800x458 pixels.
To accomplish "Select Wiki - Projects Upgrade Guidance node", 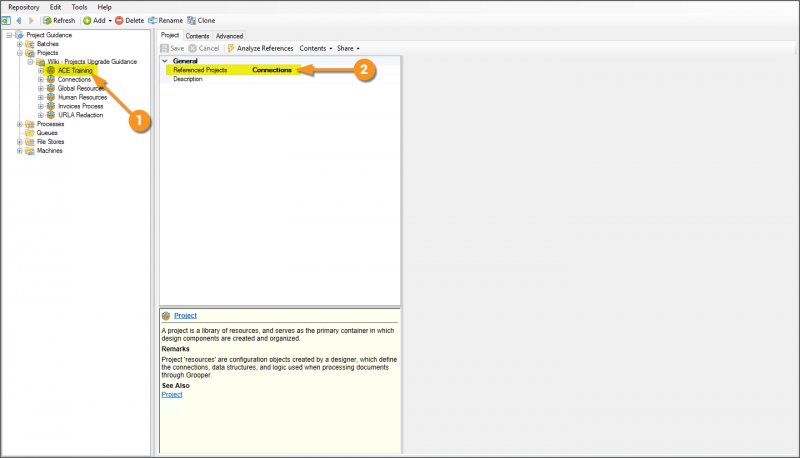I will [92, 62].
